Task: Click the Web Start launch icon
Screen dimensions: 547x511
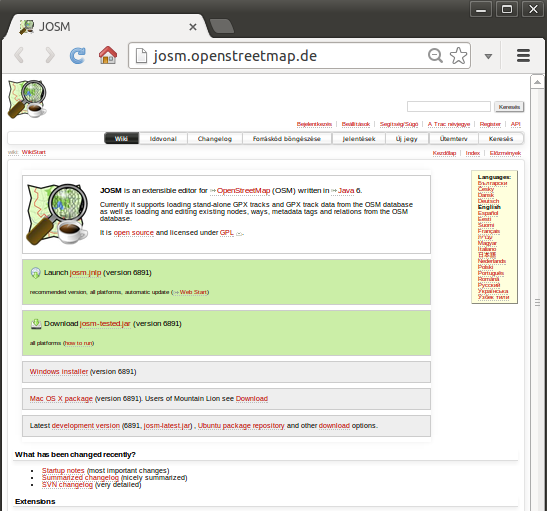Action: tap(36, 273)
